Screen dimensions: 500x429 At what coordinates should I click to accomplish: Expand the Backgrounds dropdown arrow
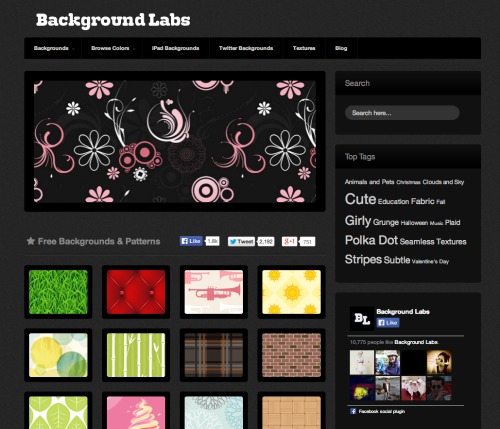tap(73, 49)
